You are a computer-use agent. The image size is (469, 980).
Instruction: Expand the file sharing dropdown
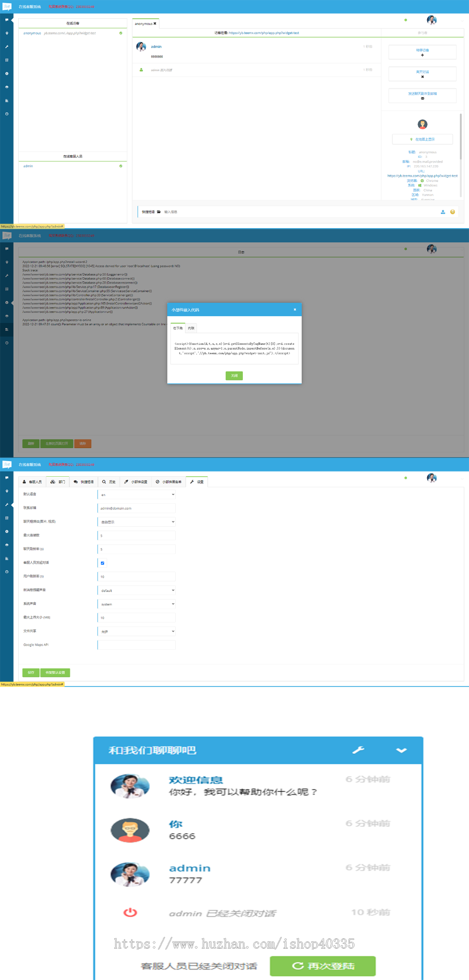[x=137, y=631]
